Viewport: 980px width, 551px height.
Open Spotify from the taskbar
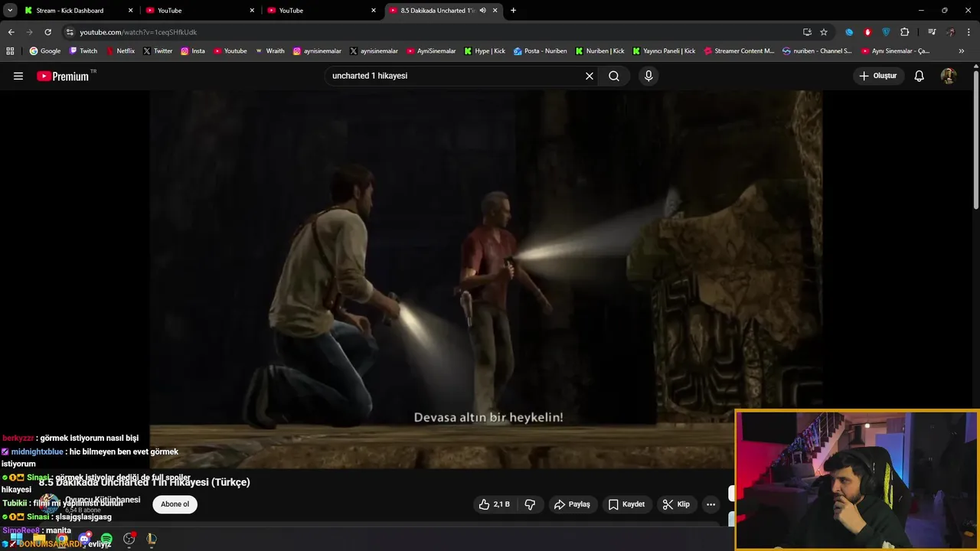click(x=106, y=540)
